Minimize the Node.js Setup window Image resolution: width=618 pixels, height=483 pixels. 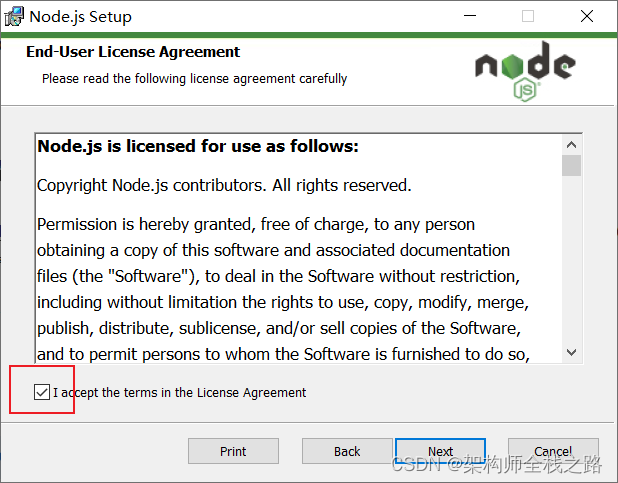click(x=471, y=16)
